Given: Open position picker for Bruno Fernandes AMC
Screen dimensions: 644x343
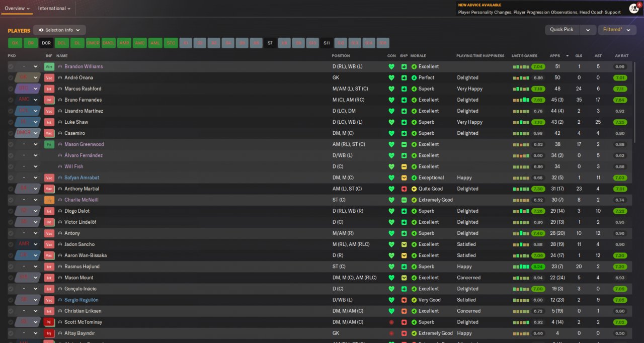Looking at the screenshot, I should [x=28, y=100].
